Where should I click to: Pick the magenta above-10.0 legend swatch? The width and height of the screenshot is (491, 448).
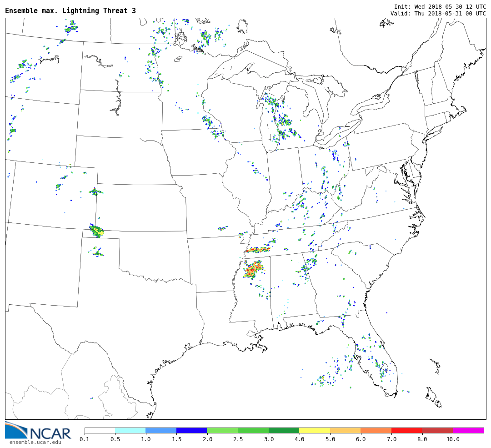[x=468, y=430]
